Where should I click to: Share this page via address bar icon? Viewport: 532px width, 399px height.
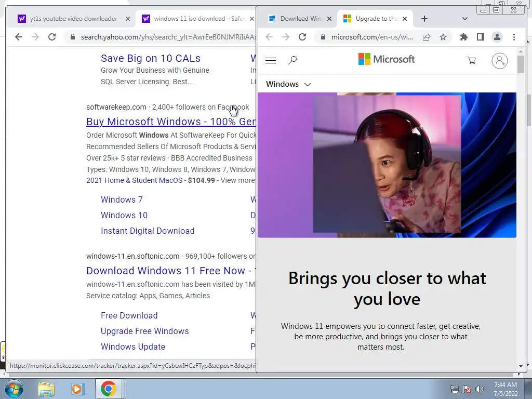pyautogui.click(x=427, y=37)
